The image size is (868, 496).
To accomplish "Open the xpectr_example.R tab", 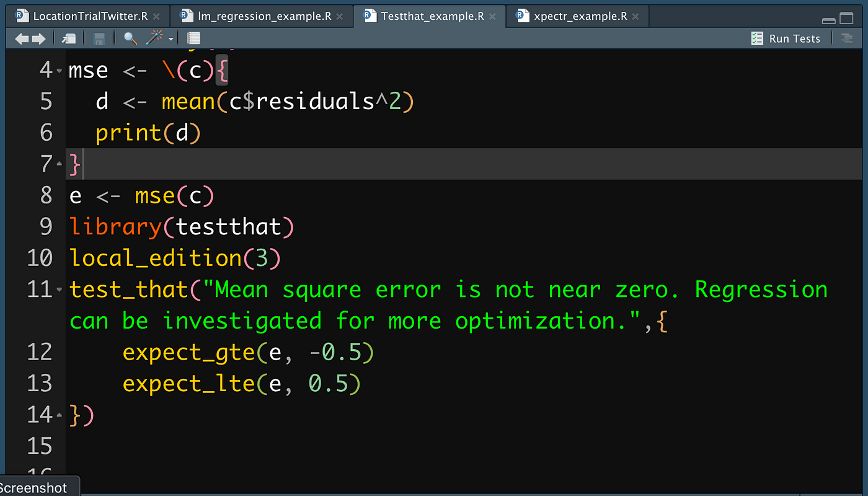I will tap(580, 16).
